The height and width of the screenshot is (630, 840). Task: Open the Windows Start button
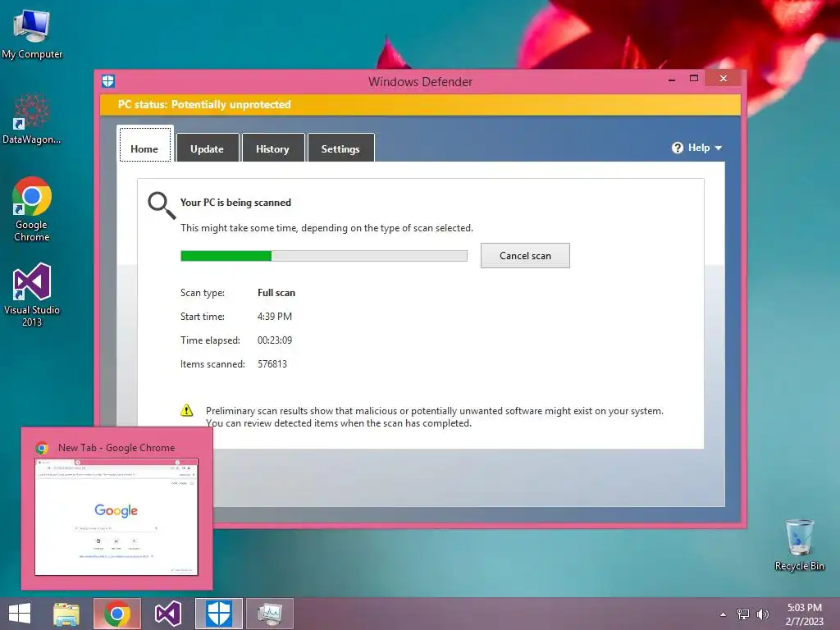pyautogui.click(x=20, y=614)
